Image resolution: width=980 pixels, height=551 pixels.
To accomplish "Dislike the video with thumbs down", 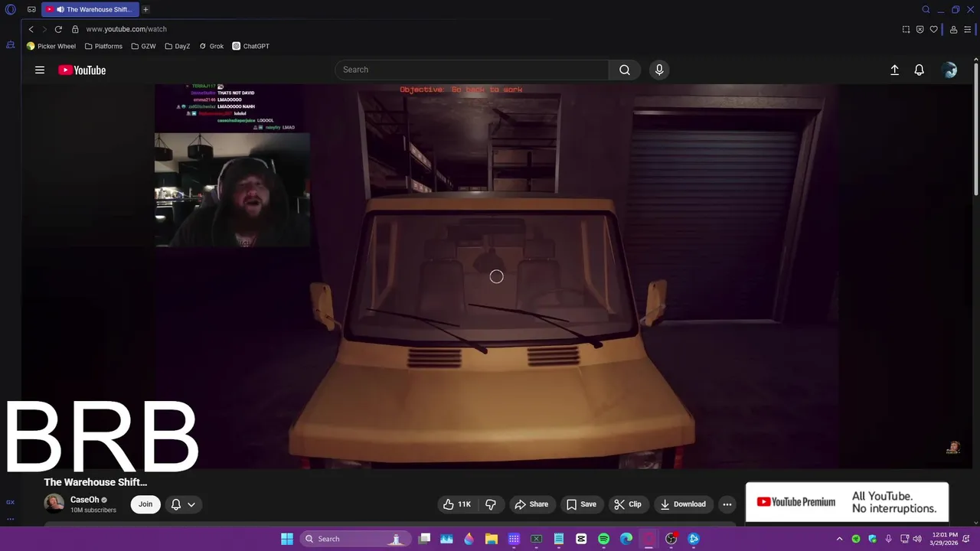I will tap(491, 504).
